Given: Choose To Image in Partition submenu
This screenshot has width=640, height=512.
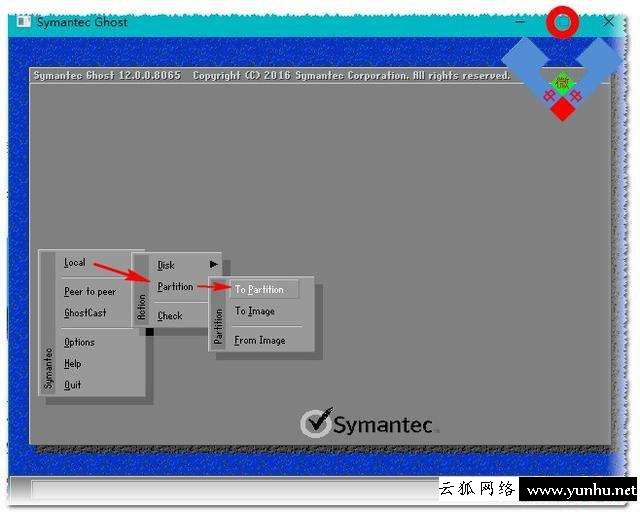Looking at the screenshot, I should click(x=255, y=311).
